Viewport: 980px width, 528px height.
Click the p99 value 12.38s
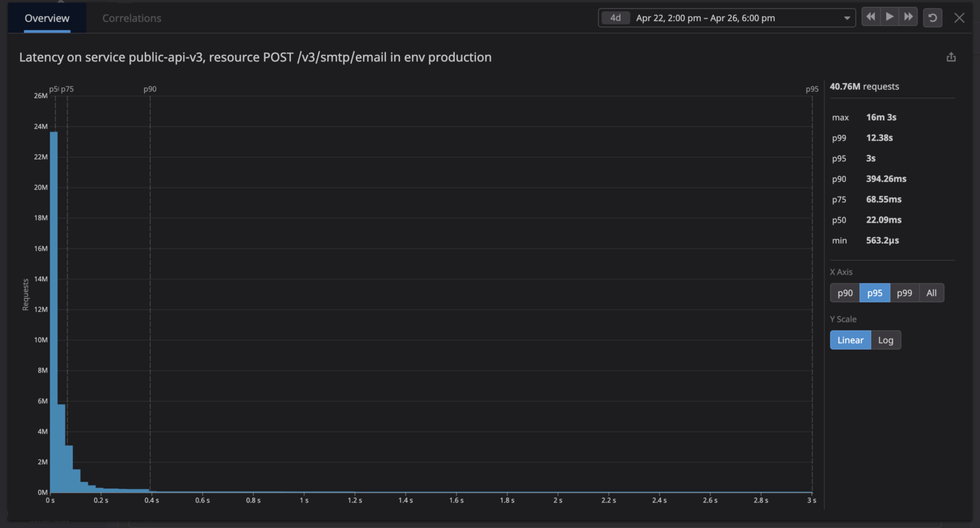pos(879,138)
